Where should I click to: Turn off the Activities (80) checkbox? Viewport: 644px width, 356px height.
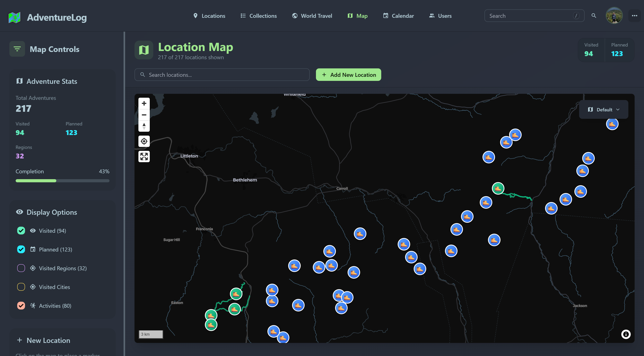(x=21, y=306)
